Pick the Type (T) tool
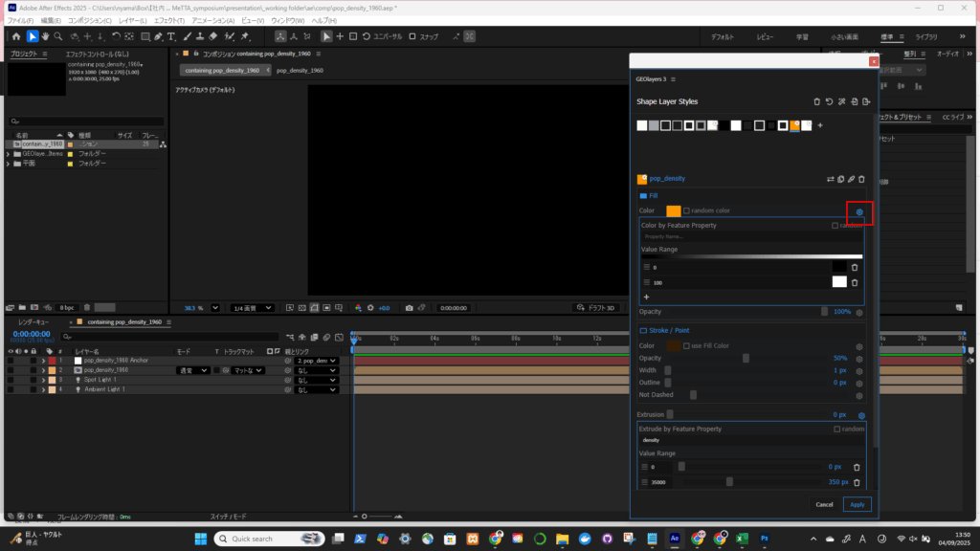This screenshot has height=551, width=980. pos(171,36)
